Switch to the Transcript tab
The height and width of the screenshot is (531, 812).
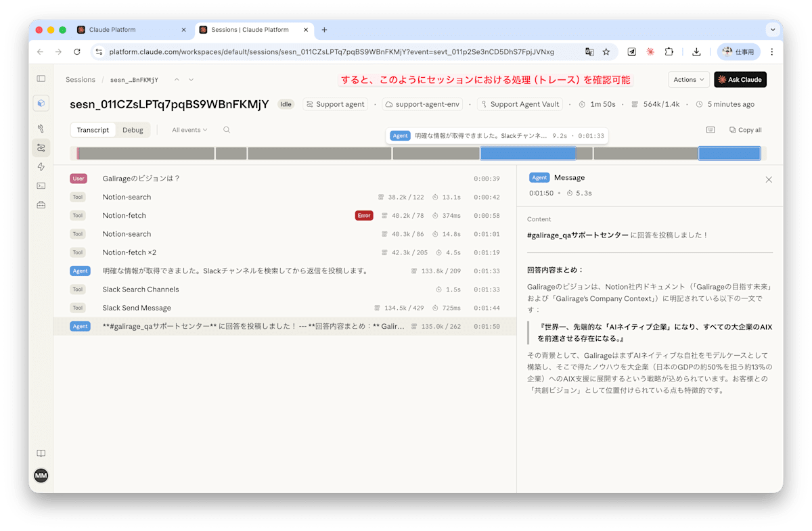tap(93, 130)
